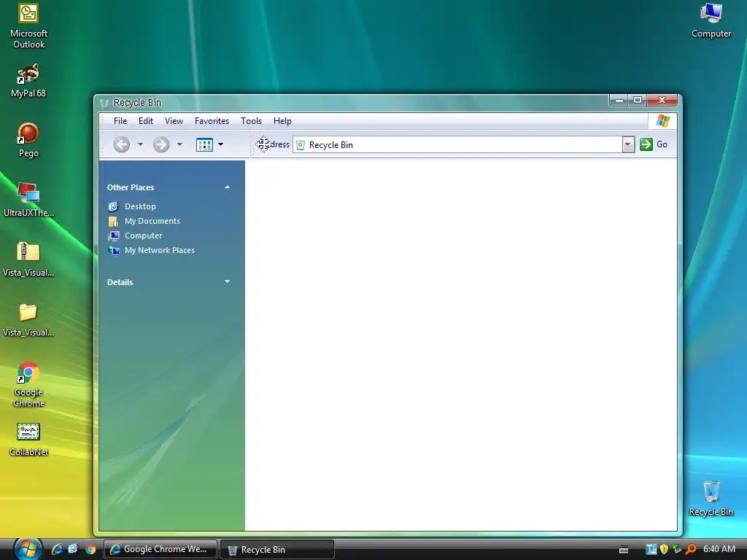Viewport: 747px width, 560px height.
Task: Open the Edit menu
Action: (x=146, y=121)
